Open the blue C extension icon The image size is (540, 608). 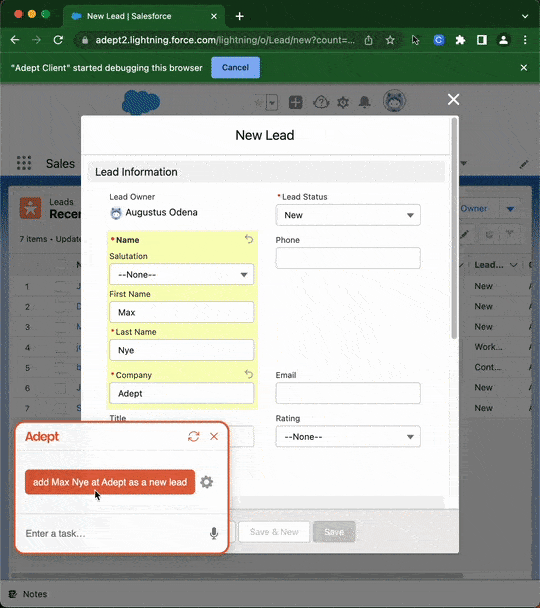[x=439, y=40]
